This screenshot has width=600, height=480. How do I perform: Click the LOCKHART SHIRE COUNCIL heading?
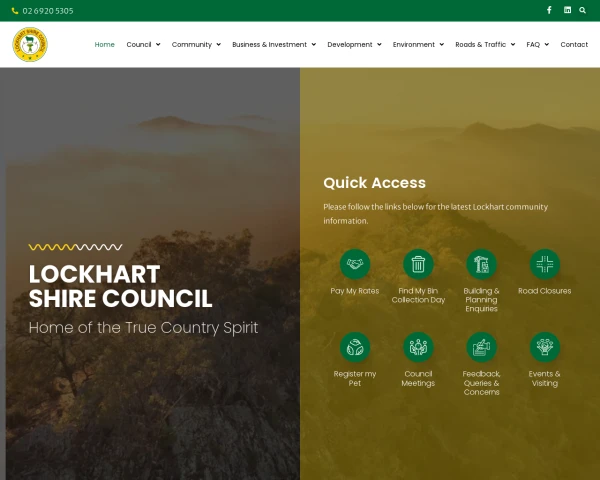click(x=120, y=286)
